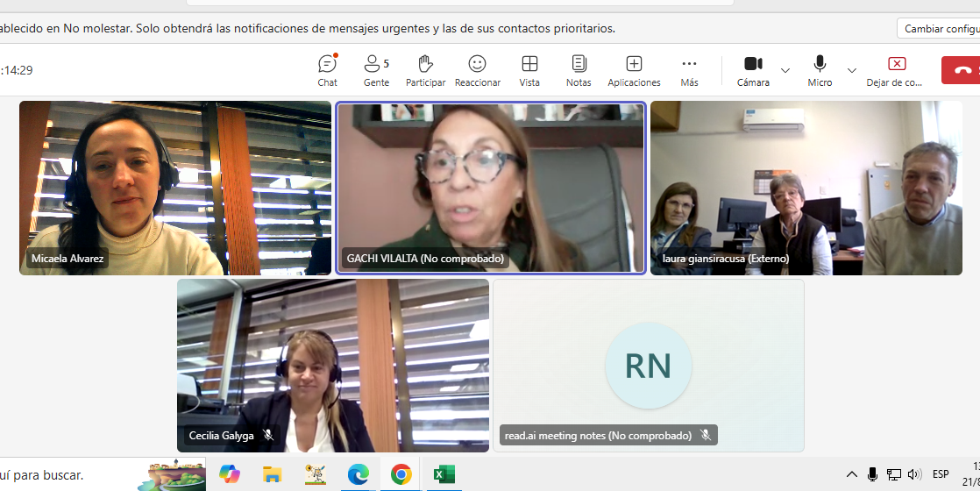The width and height of the screenshot is (980, 491).
Task: Select Cecilia Galyga video tile
Action: (x=333, y=366)
